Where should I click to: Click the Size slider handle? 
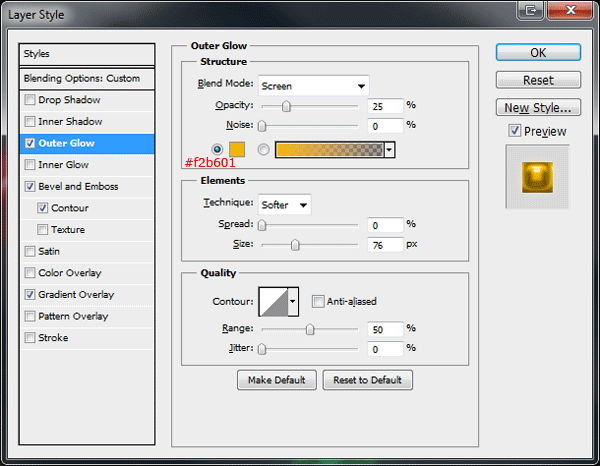[295, 245]
